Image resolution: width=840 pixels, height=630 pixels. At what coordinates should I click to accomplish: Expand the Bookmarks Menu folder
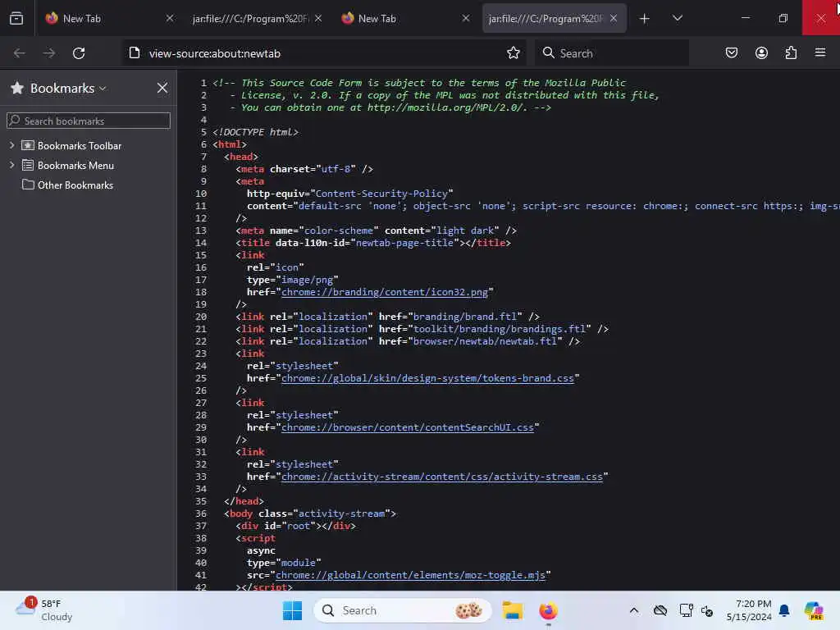point(11,165)
